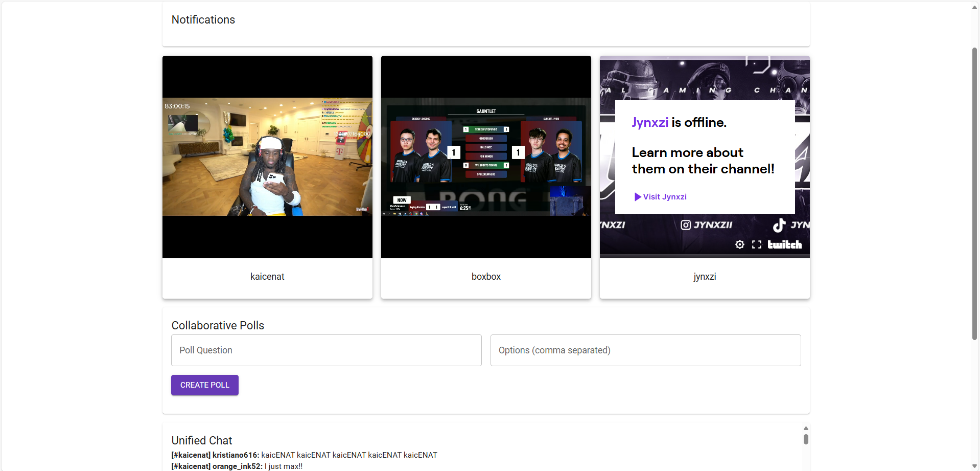Play the kaicenat stream video

pyautogui.click(x=267, y=157)
